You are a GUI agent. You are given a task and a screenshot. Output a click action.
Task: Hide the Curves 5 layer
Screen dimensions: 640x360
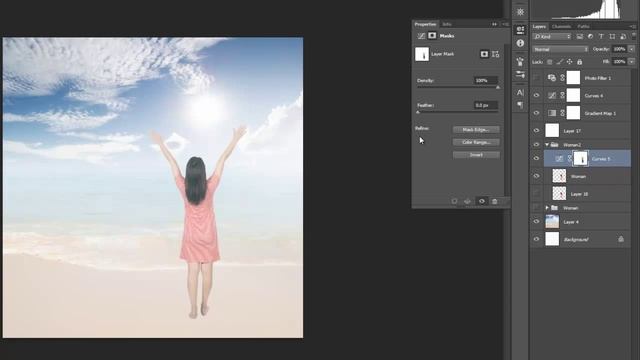(x=537, y=159)
